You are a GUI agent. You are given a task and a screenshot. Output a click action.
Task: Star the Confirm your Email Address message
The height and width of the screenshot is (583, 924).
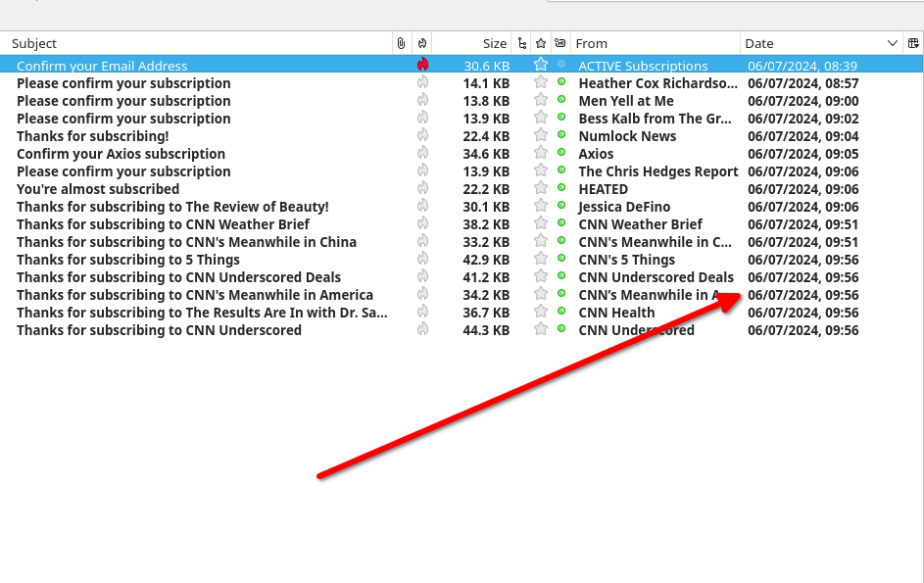click(541, 65)
